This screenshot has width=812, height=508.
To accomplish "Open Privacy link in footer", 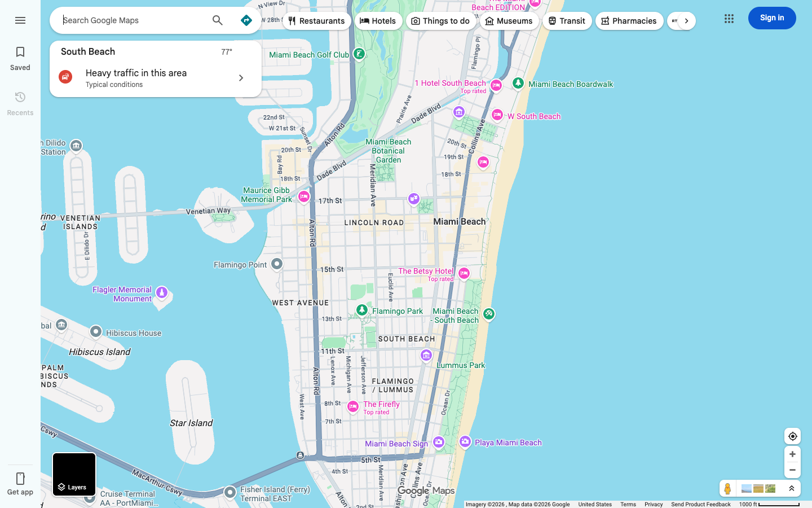I will tap(654, 505).
